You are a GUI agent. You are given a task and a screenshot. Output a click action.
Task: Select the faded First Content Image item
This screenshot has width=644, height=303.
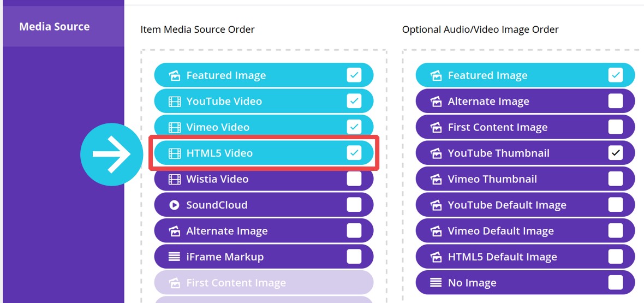tap(264, 283)
